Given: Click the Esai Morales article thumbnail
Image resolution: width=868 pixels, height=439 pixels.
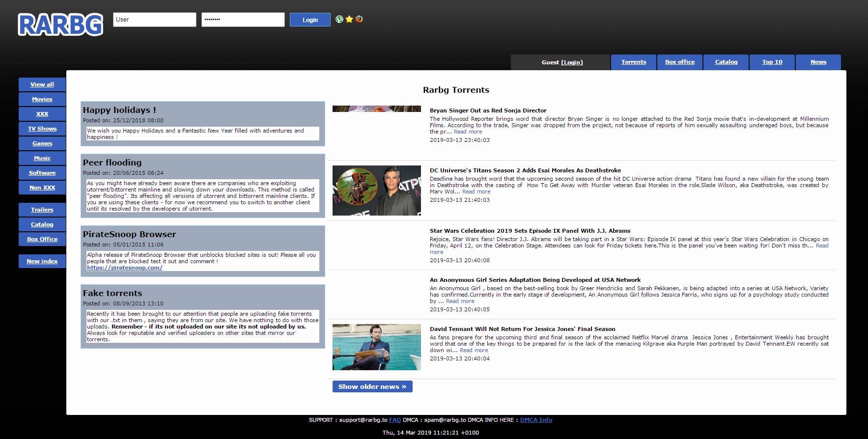Looking at the screenshot, I should tap(377, 191).
